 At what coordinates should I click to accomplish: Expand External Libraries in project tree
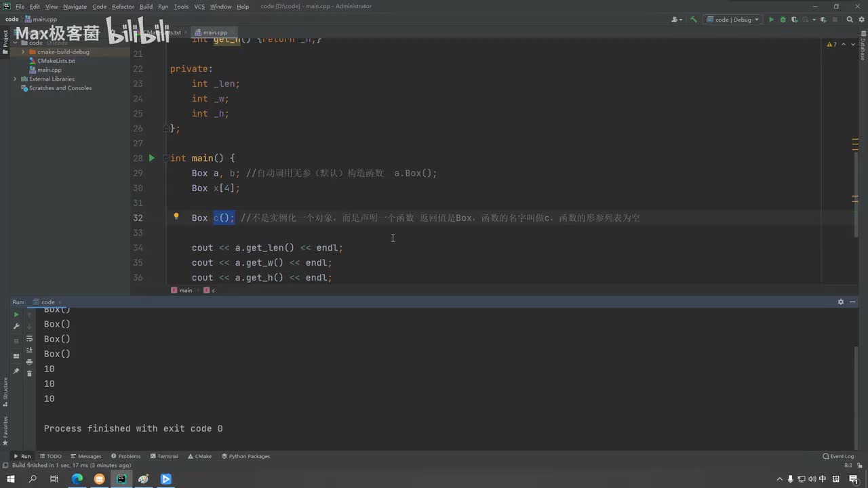click(x=15, y=79)
